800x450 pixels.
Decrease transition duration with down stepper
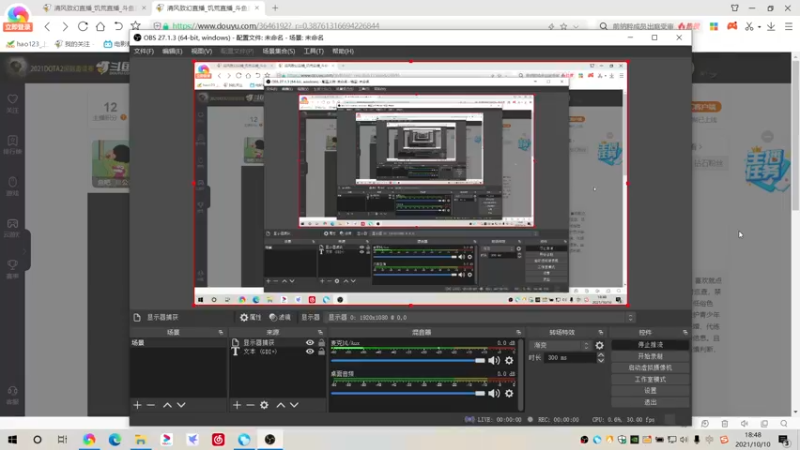(x=601, y=361)
